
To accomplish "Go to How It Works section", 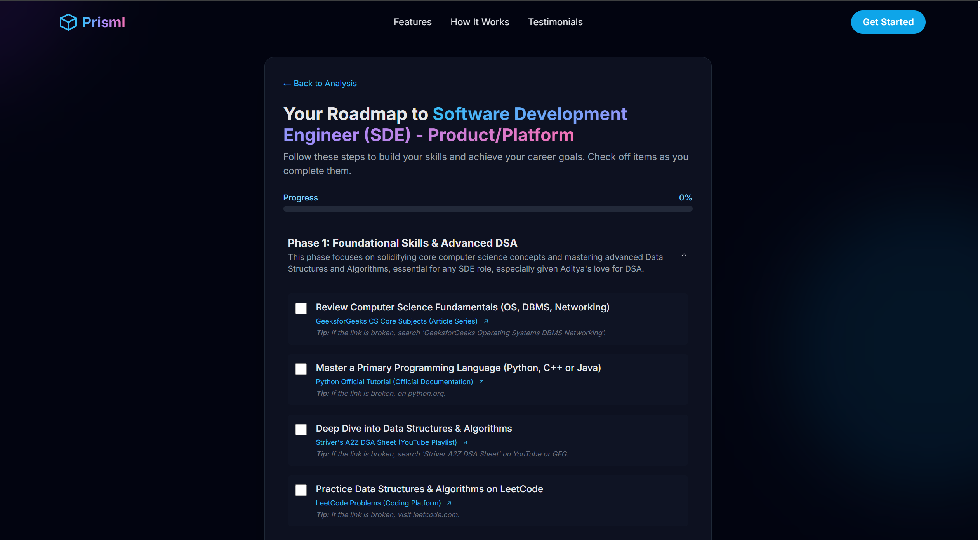I will coord(480,22).
